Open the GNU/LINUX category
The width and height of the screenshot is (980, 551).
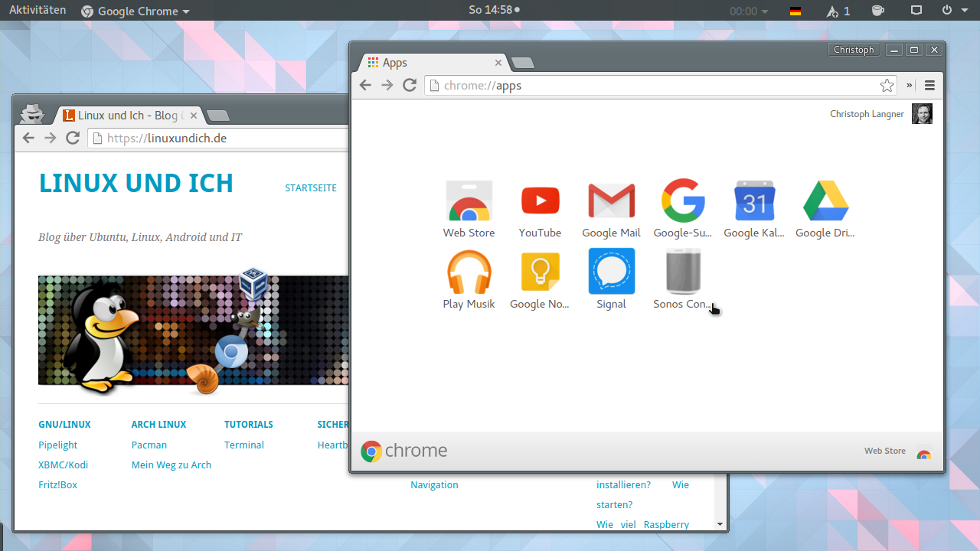64,424
